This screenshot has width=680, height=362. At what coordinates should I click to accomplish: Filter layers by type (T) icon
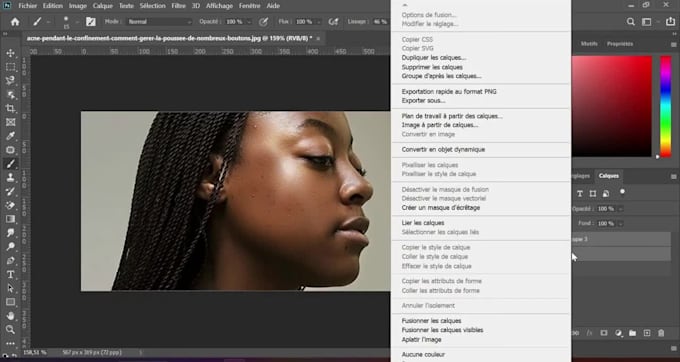tap(580, 194)
